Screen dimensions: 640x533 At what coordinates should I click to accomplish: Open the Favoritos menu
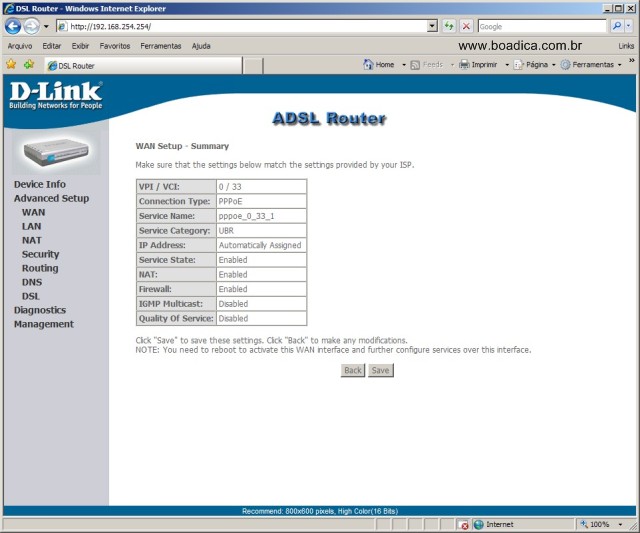115,46
